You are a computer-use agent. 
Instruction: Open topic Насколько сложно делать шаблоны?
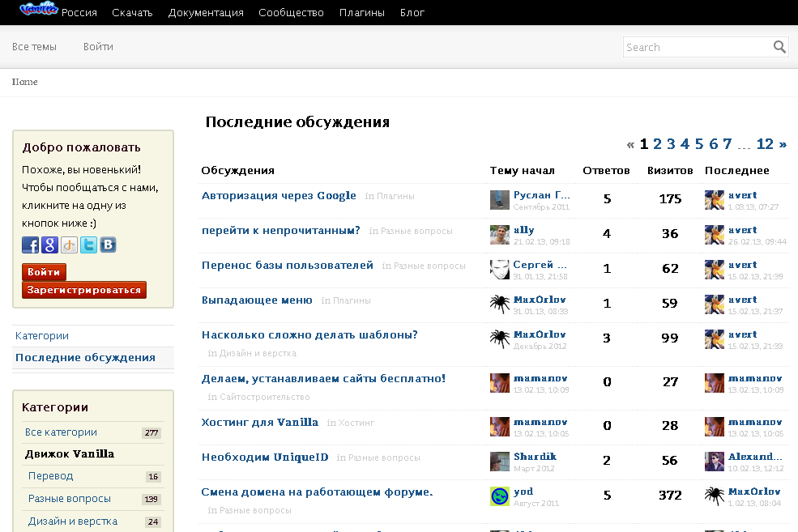tap(309, 334)
